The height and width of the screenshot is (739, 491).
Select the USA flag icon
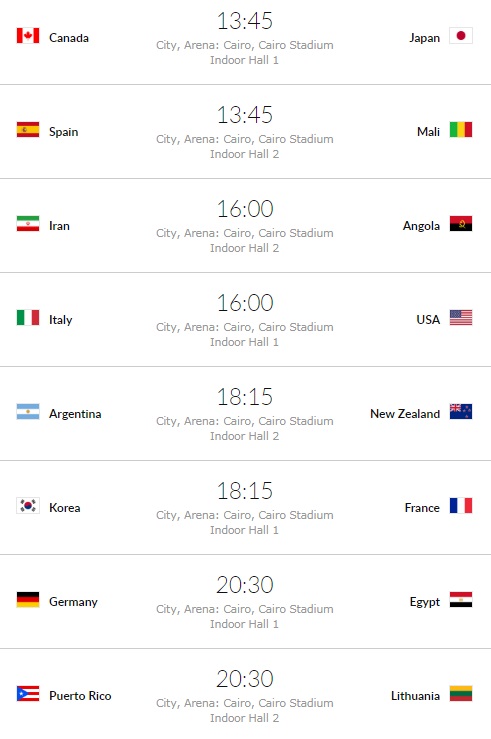pyautogui.click(x=461, y=318)
